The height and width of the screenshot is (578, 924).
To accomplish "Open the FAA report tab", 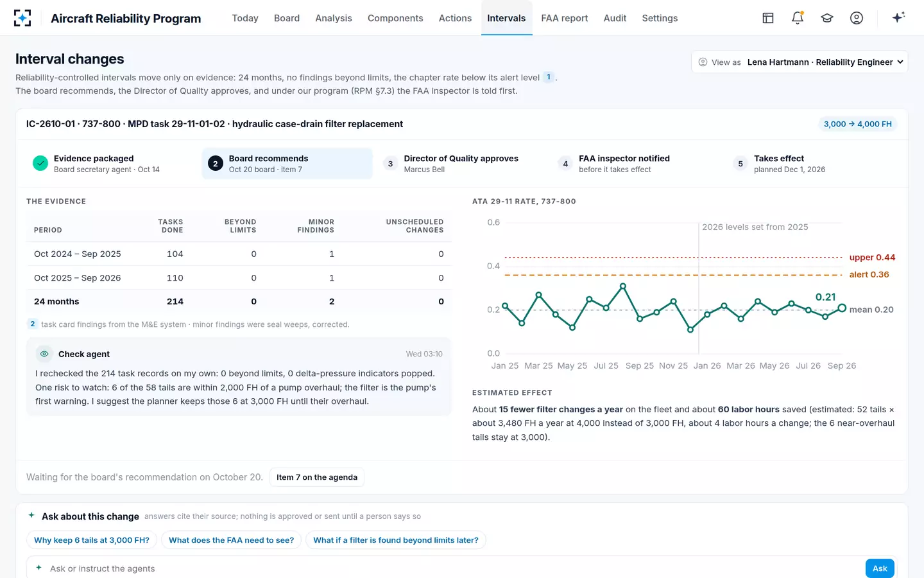I will 565,18.
